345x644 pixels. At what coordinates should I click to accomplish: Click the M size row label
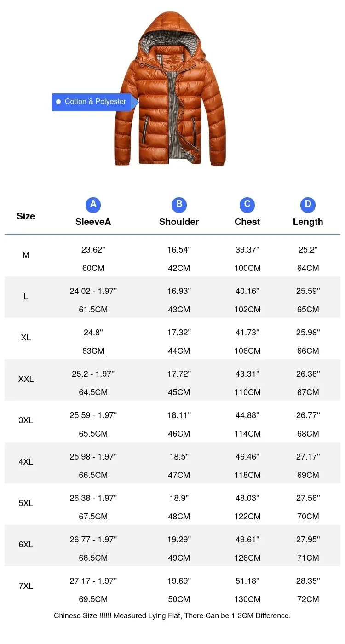pos(26,255)
